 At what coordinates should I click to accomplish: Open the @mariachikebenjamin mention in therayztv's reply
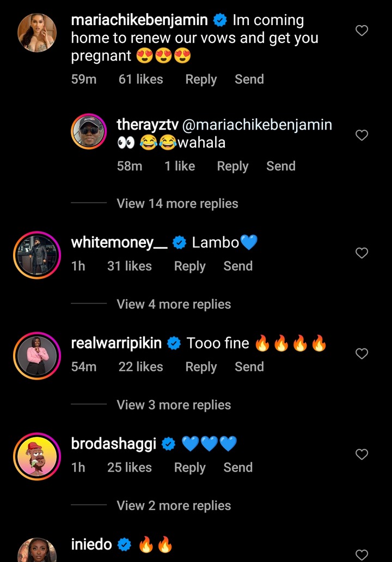(x=256, y=125)
